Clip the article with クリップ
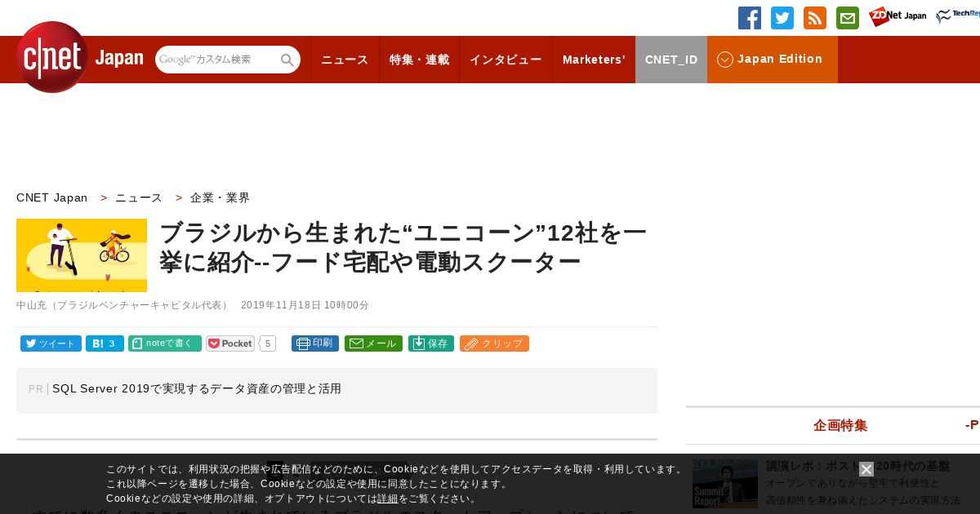Screen dimensions: 980x514 coord(494,343)
